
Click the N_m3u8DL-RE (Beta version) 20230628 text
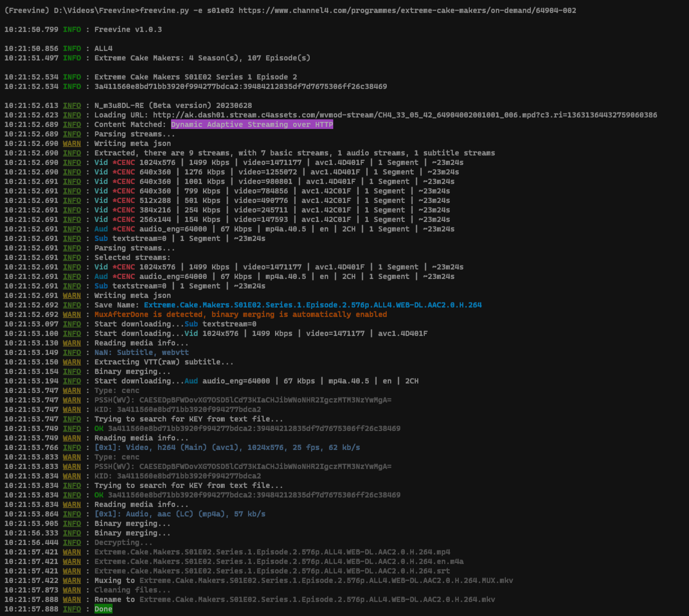(x=173, y=105)
